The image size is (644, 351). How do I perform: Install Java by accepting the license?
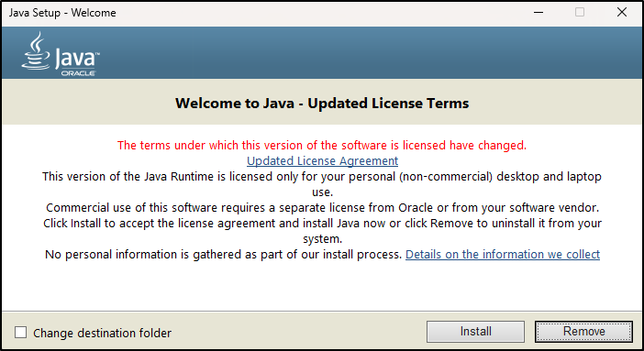coord(475,331)
